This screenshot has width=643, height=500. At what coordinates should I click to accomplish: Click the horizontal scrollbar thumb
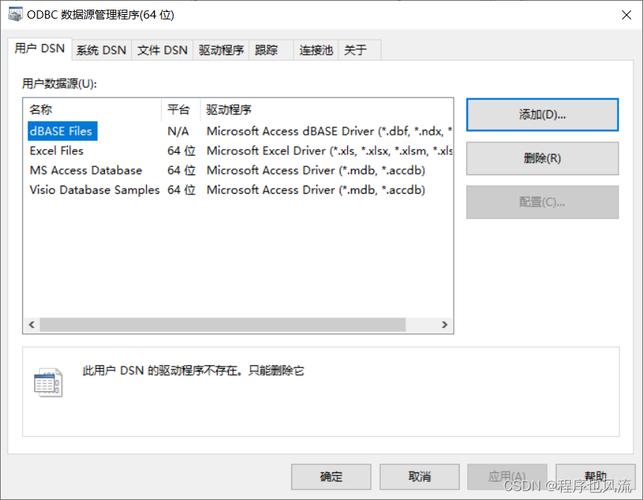coord(223,324)
